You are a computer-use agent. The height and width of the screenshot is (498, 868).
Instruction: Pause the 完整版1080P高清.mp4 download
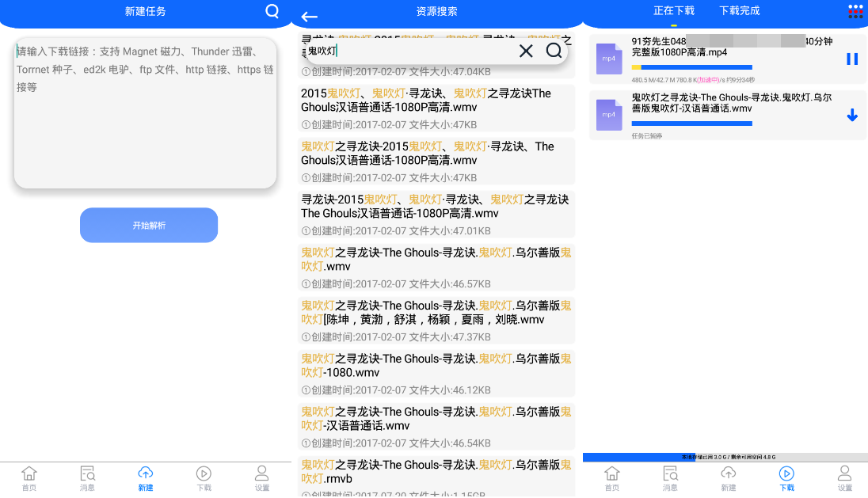[x=852, y=59]
